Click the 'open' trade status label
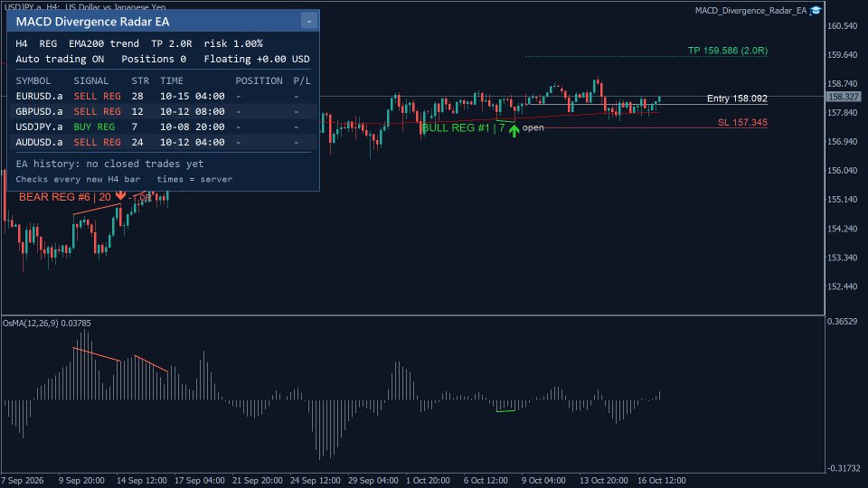This screenshot has height=488, width=868. pyautogui.click(x=533, y=127)
